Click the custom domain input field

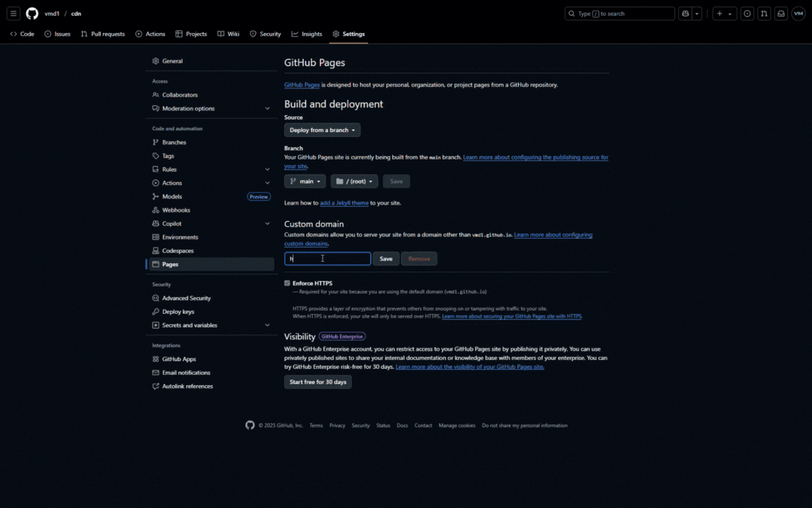[x=327, y=259]
